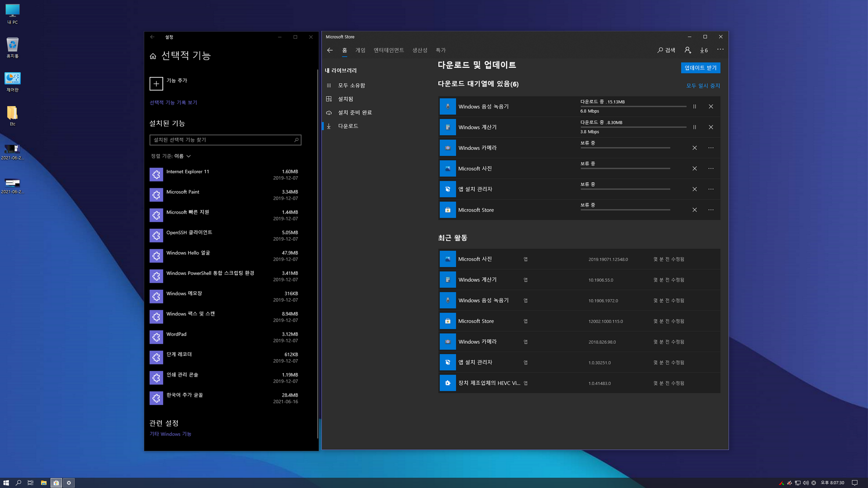Switch to the 생산성 tab

(x=419, y=50)
